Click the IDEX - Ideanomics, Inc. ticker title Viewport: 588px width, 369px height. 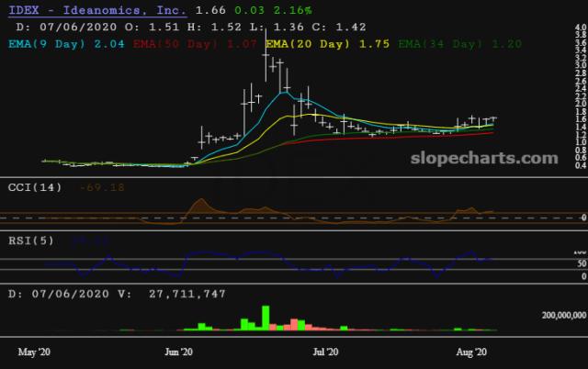click(91, 9)
